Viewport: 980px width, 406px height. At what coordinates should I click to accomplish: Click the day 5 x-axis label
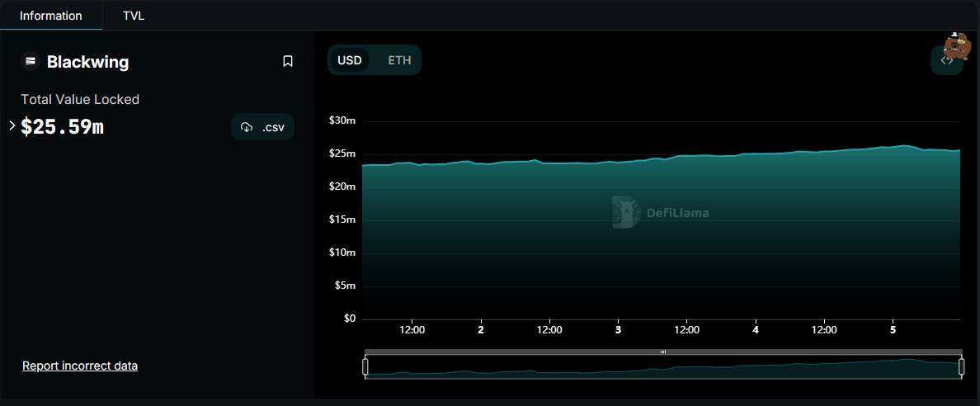(x=893, y=330)
